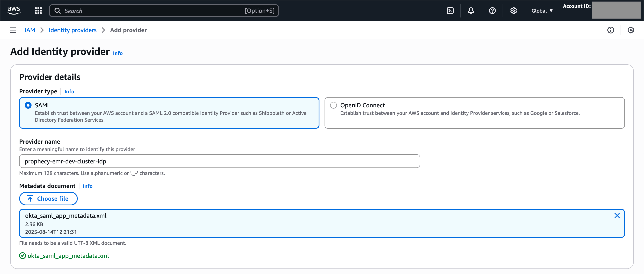Click the AWS logo to return home
Viewport: 644px width, 274px height.
(x=14, y=10)
